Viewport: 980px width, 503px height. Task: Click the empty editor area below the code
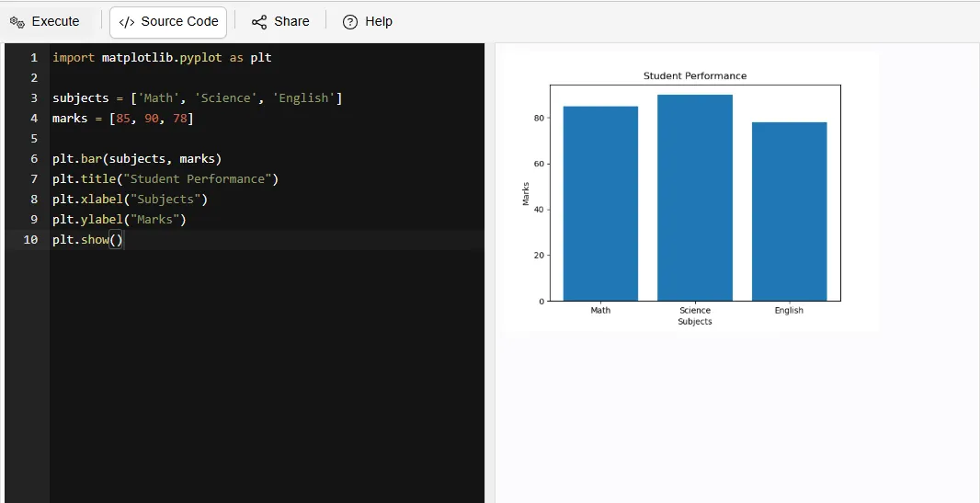267,375
